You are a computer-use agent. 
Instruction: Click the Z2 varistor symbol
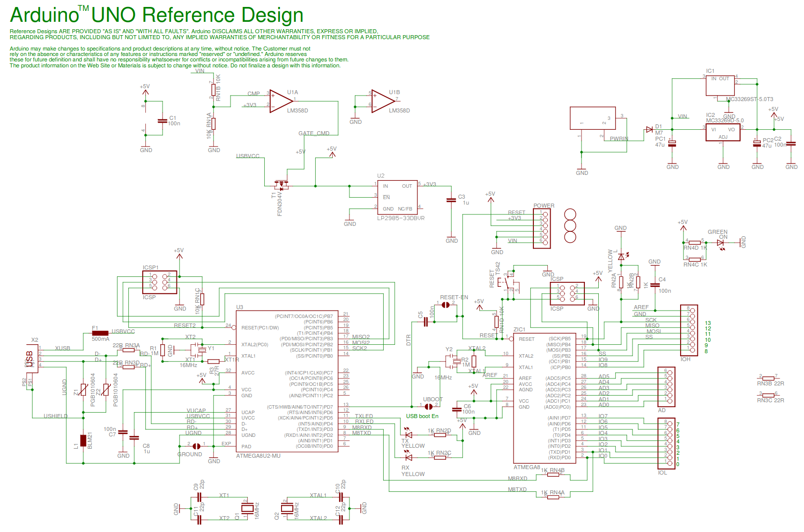click(106, 391)
